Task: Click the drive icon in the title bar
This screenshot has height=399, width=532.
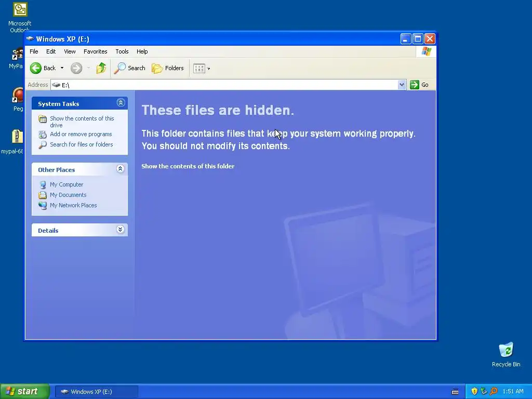Action: 30,38
